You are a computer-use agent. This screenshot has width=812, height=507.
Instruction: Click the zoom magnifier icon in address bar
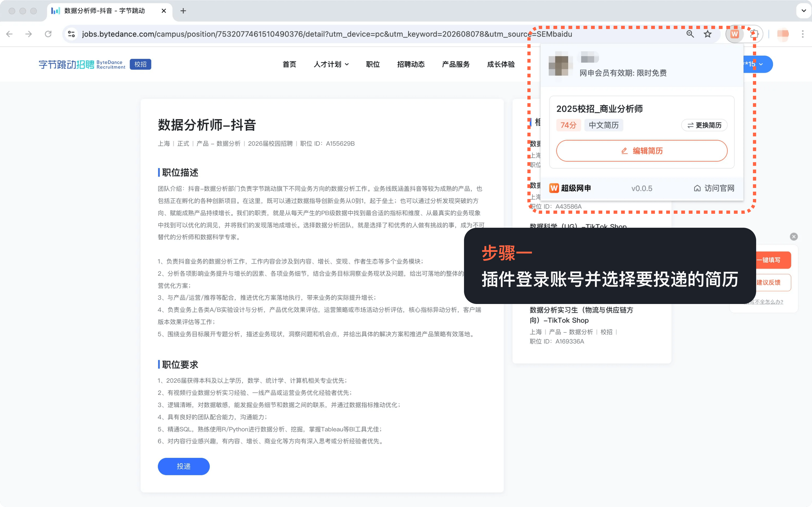(x=690, y=34)
